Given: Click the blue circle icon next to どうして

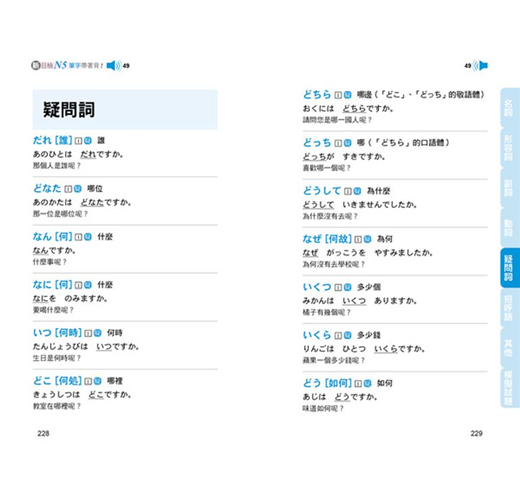Looking at the screenshot, I should pyautogui.click(x=357, y=191).
